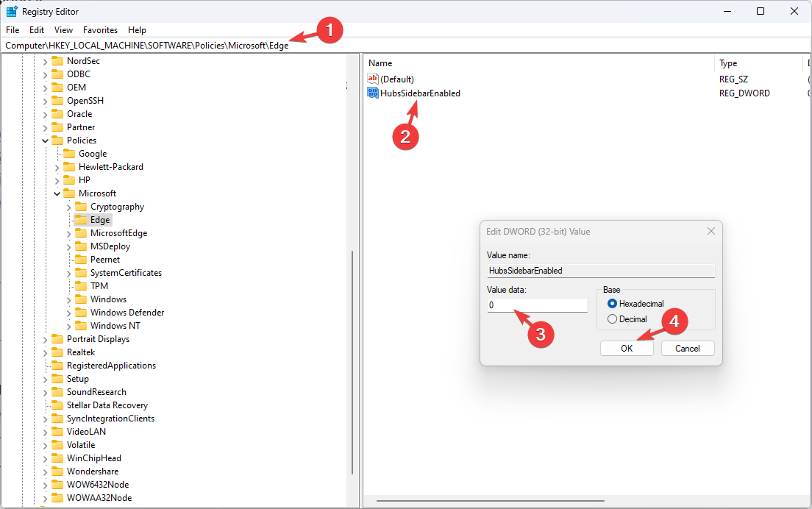Select the ODBC folder icon

click(x=57, y=74)
